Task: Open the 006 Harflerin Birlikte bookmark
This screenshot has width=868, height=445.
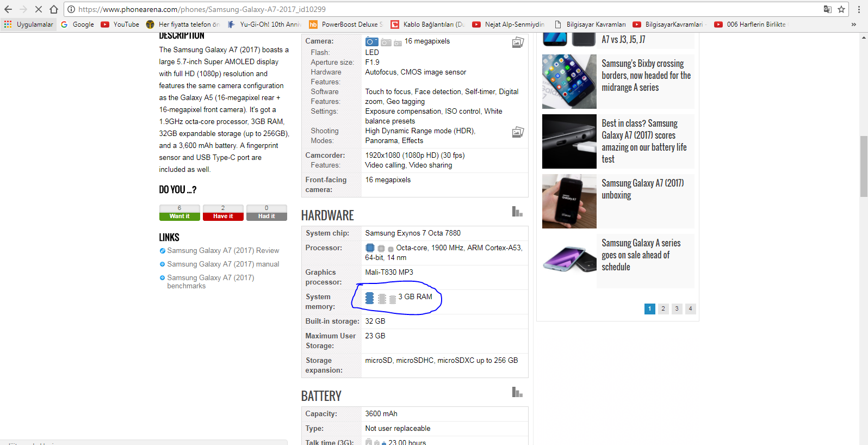Action: click(752, 24)
